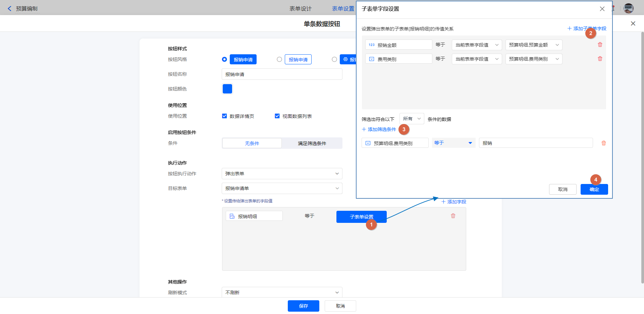Delete the 报销明细 transfer field row
The image size is (644, 314).
(453, 216)
